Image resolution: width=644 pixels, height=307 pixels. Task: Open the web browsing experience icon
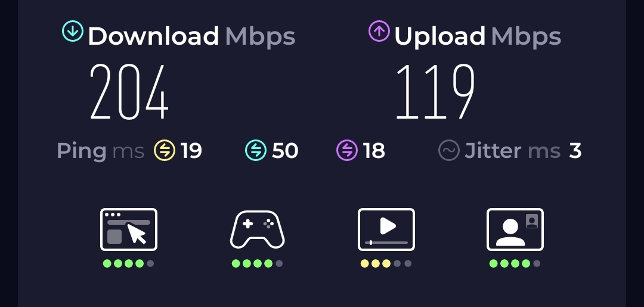click(x=129, y=230)
